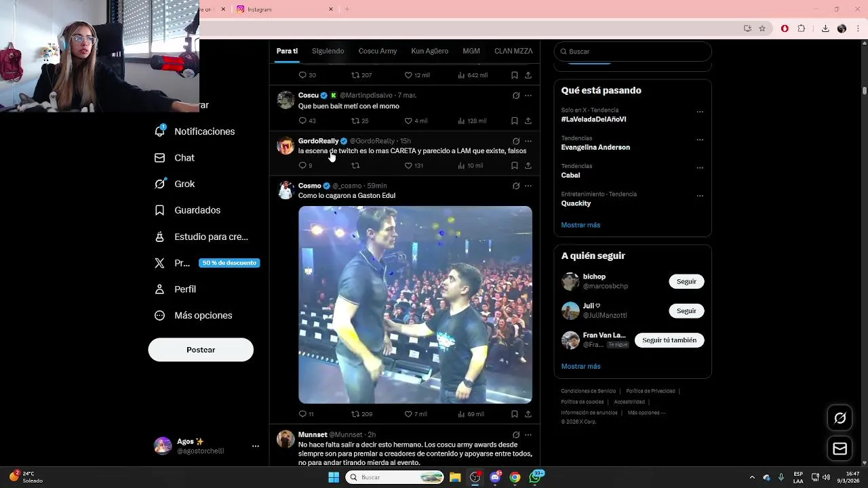Switch to the CLAN MZZA tab
This screenshot has height=488, width=868.
[513, 51]
